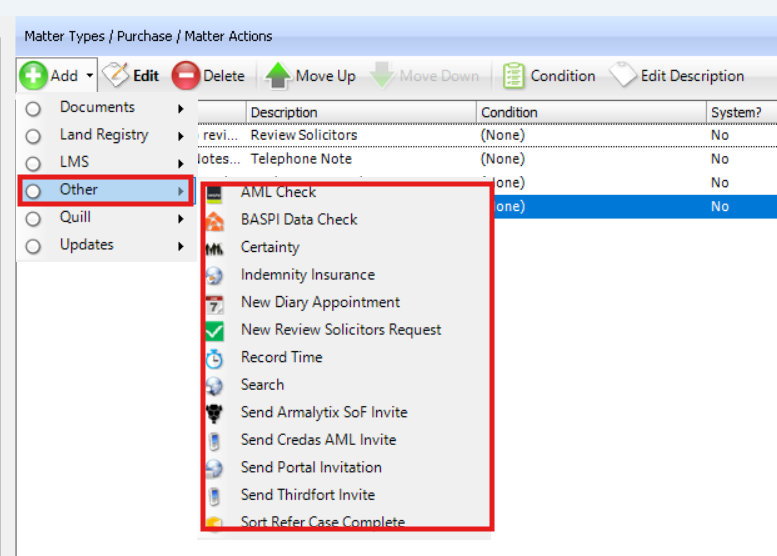The width and height of the screenshot is (777, 556).
Task: Click the Condition clipboard icon
Action: coord(513,76)
